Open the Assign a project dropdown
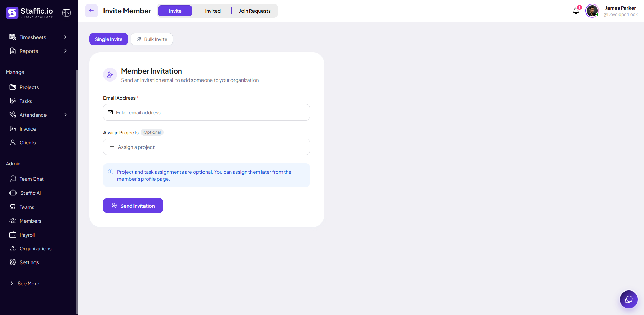The width and height of the screenshot is (644, 315). pos(207,147)
